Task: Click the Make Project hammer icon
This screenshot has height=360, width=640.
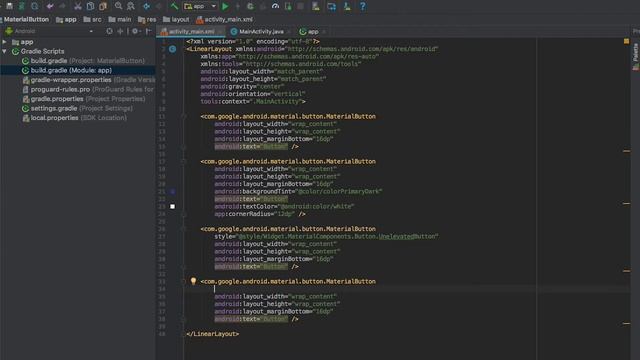Action: (x=174, y=6)
